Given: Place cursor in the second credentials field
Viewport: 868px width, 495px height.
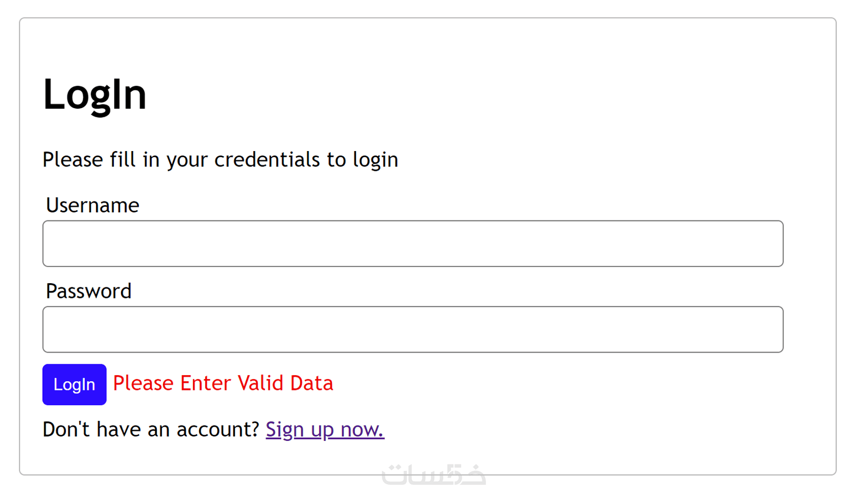Looking at the screenshot, I should pyautogui.click(x=413, y=329).
